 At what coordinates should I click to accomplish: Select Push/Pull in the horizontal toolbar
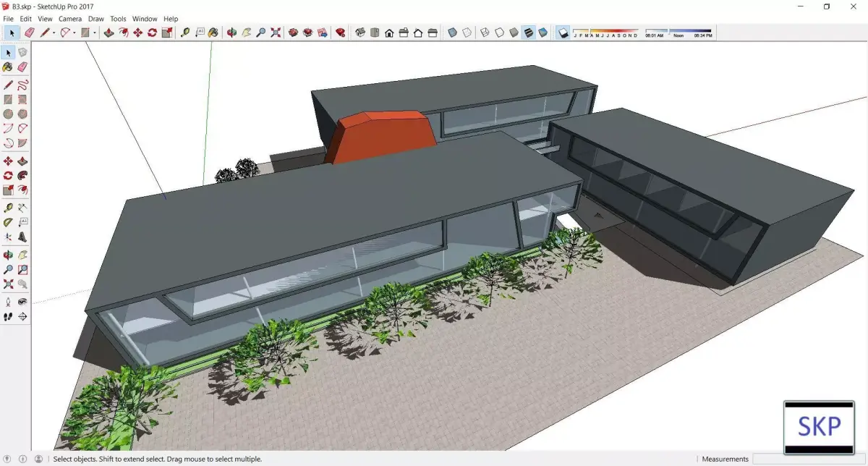coord(109,33)
